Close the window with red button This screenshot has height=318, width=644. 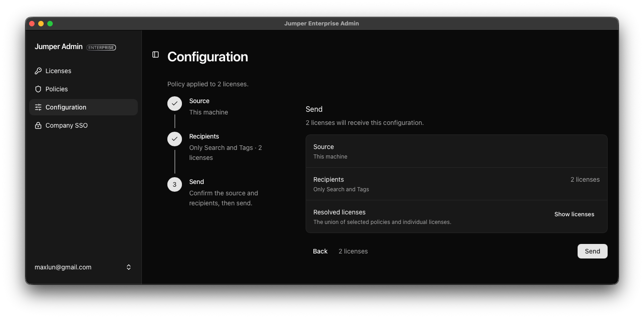pos(32,24)
